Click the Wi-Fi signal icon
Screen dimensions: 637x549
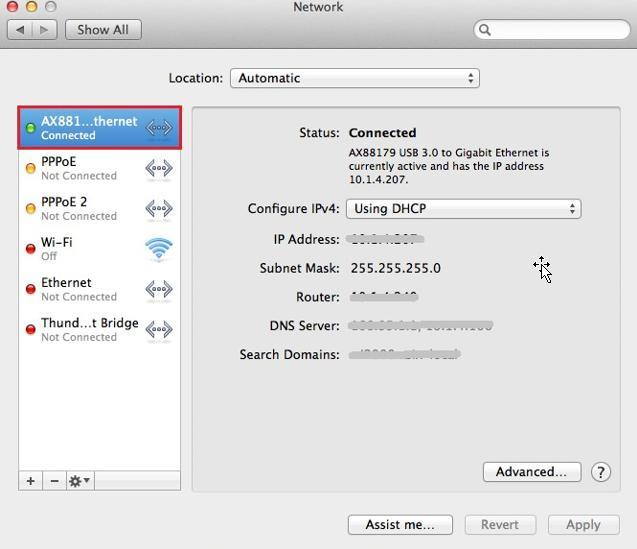tap(159, 248)
